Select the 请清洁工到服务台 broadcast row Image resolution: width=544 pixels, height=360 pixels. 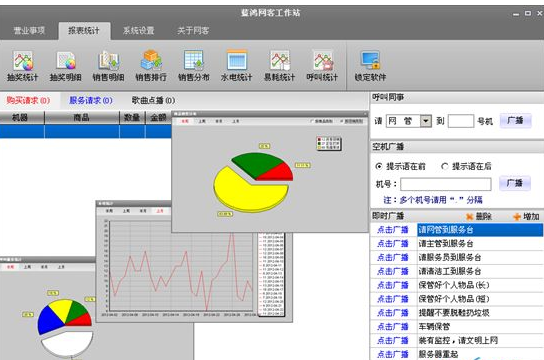point(480,272)
